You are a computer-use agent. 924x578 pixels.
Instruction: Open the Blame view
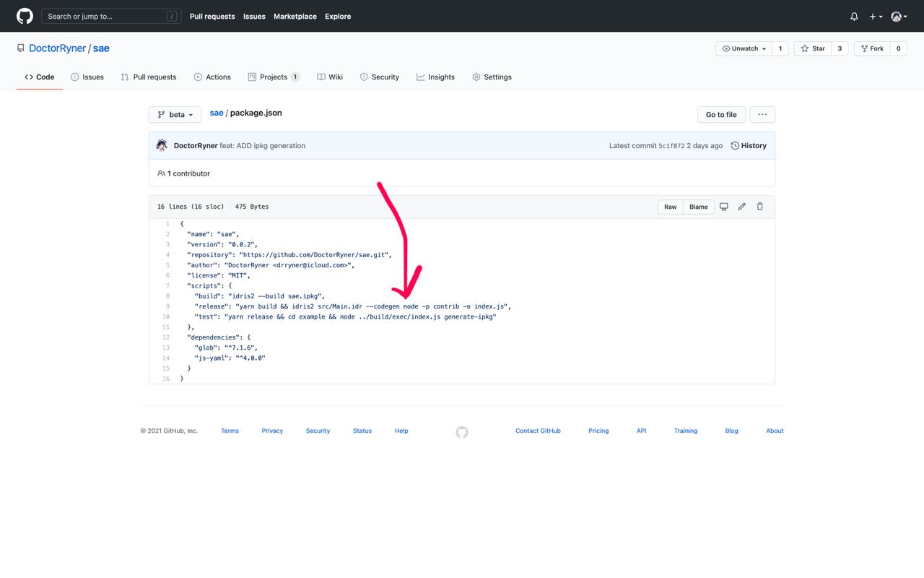click(699, 207)
